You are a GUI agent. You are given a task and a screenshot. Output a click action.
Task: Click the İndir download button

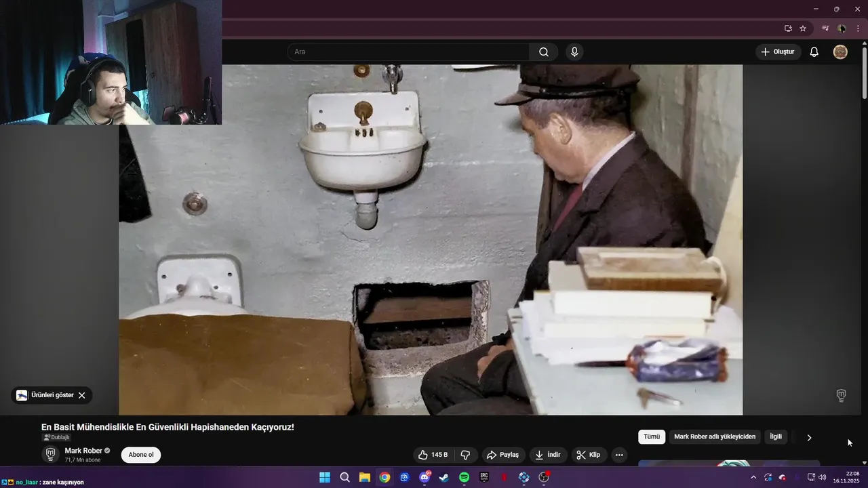pyautogui.click(x=549, y=455)
